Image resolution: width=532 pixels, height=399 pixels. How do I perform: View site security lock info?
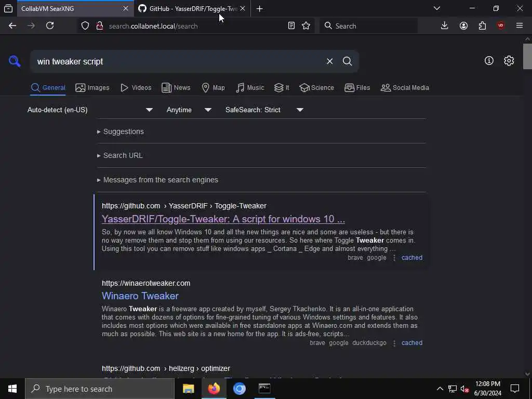pyautogui.click(x=100, y=26)
